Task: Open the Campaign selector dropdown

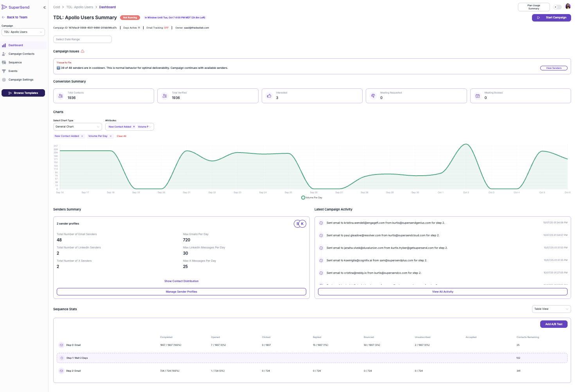Action: tap(23, 32)
